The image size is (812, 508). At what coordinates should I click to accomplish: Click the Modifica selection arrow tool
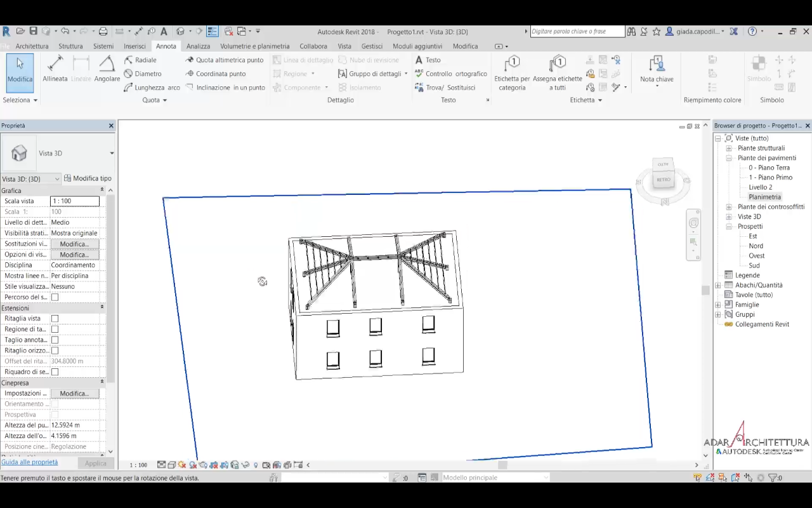[x=20, y=70]
